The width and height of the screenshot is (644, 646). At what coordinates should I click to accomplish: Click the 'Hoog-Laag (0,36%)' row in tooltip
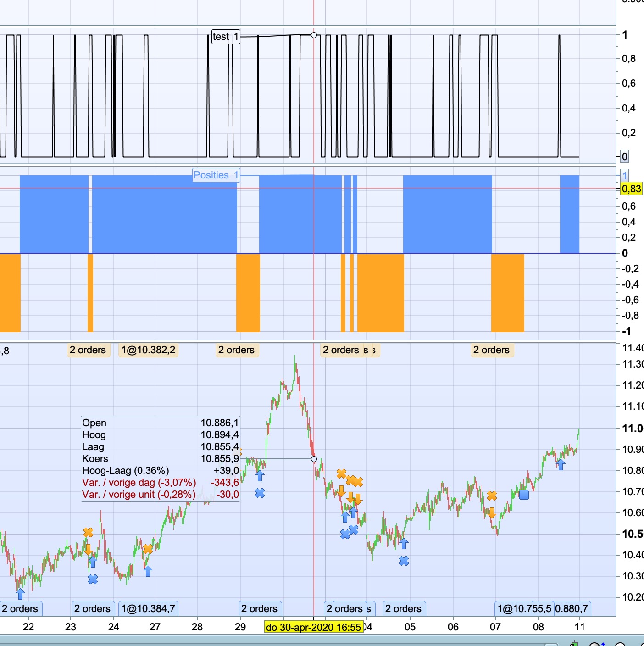pyautogui.click(x=161, y=470)
